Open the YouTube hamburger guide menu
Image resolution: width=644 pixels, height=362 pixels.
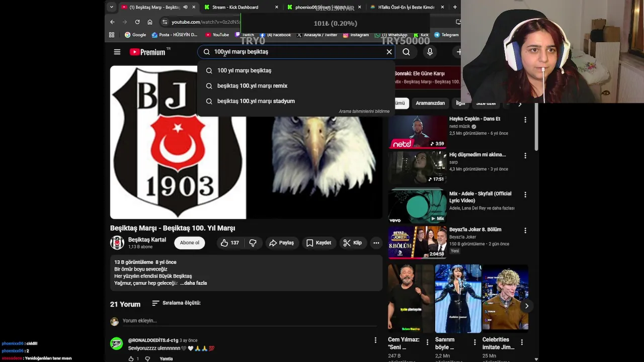pyautogui.click(x=117, y=52)
